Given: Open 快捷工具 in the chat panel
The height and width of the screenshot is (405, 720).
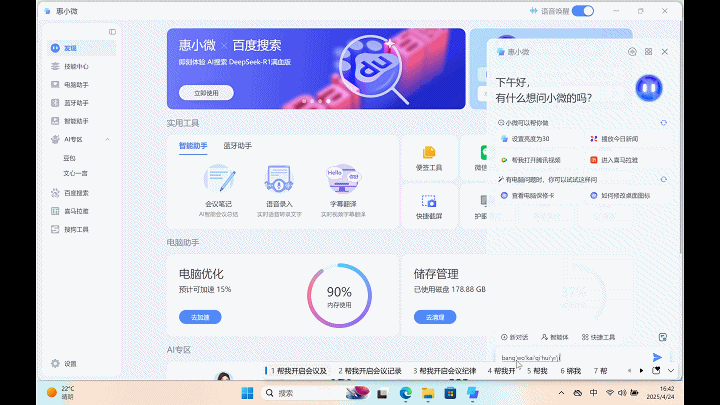Looking at the screenshot, I should click(598, 337).
